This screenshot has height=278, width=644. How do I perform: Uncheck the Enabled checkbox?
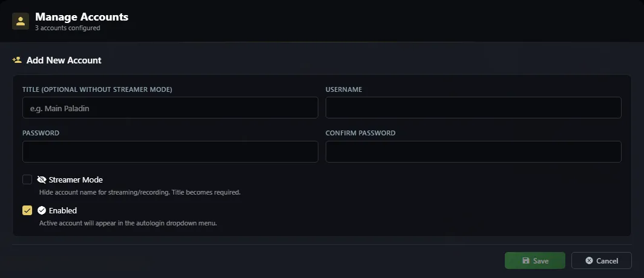(27, 210)
